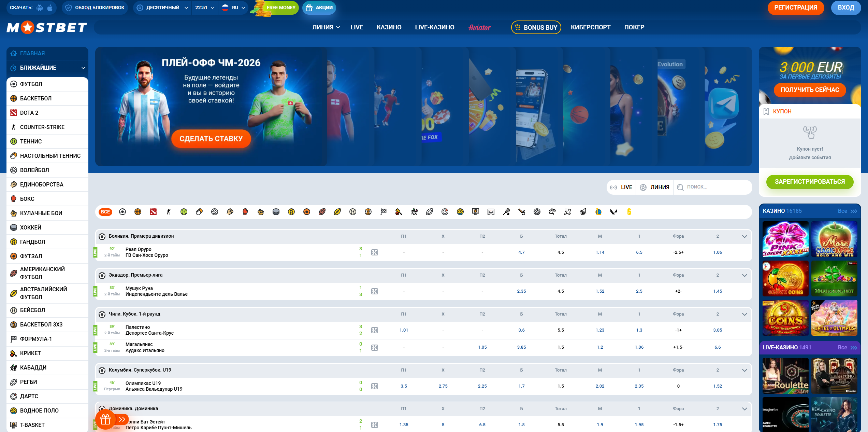
Task: Switch events list to Линия mode
Action: point(655,187)
